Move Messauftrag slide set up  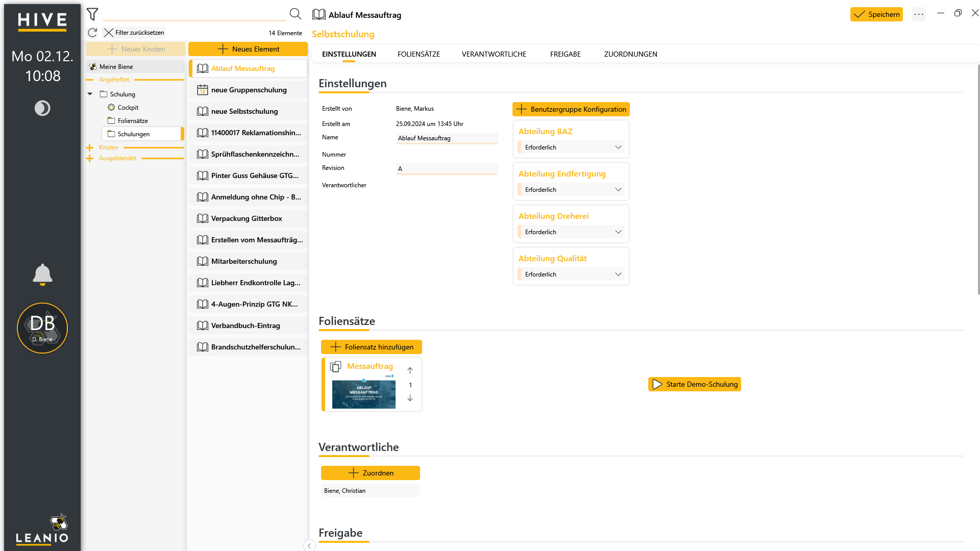410,370
